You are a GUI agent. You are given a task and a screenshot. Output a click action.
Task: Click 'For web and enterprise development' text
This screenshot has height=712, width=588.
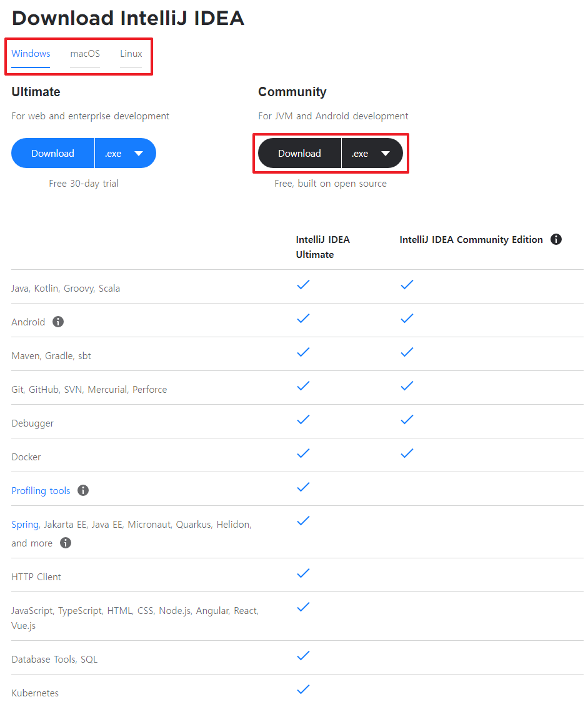point(91,116)
